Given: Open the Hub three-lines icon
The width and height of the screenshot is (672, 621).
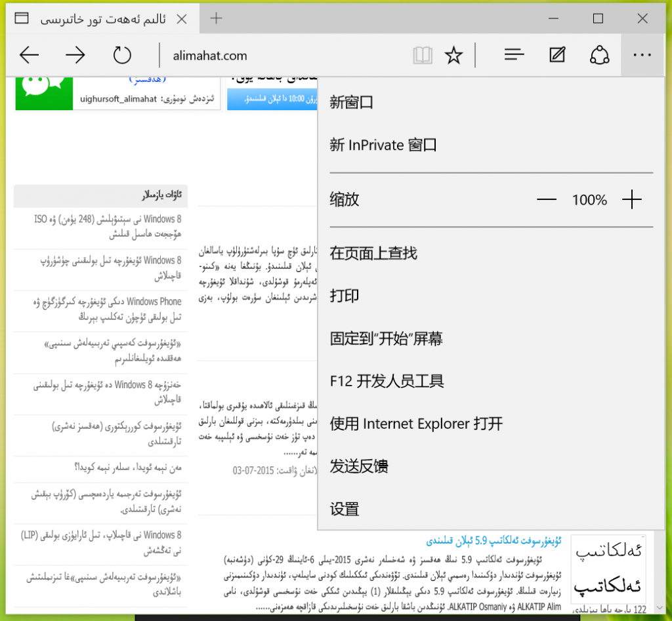Looking at the screenshot, I should point(514,54).
